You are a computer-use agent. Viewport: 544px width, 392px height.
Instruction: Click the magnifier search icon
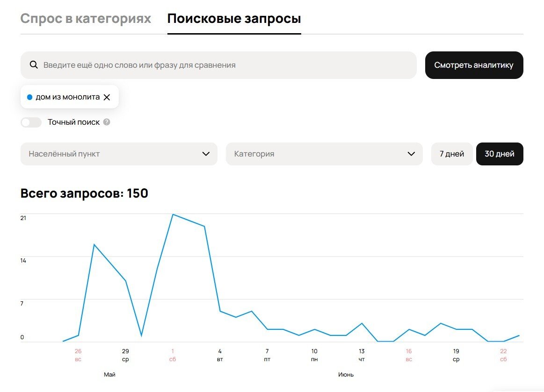(34, 65)
